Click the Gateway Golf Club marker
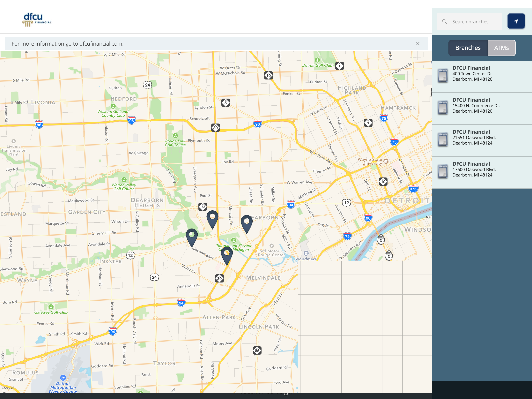Screen dimensions: 532x399 [x=51, y=307]
